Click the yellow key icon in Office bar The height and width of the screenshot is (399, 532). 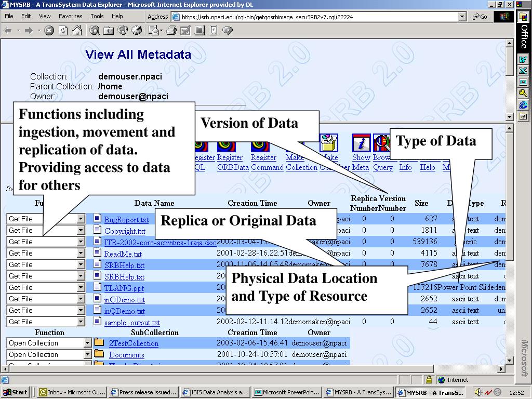tap(523, 94)
